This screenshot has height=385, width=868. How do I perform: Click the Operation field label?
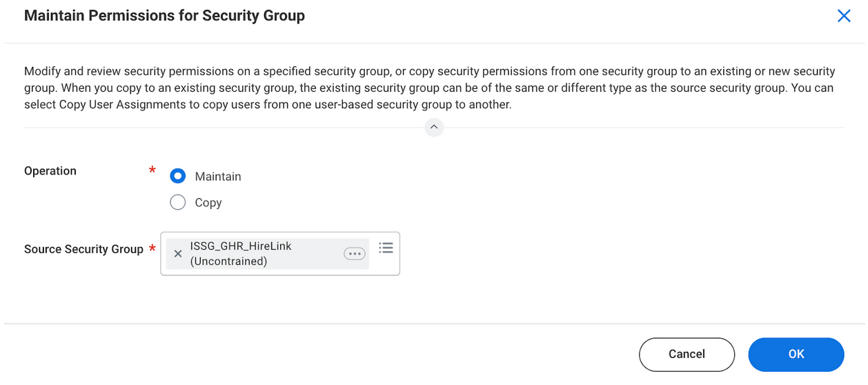pyautogui.click(x=50, y=171)
